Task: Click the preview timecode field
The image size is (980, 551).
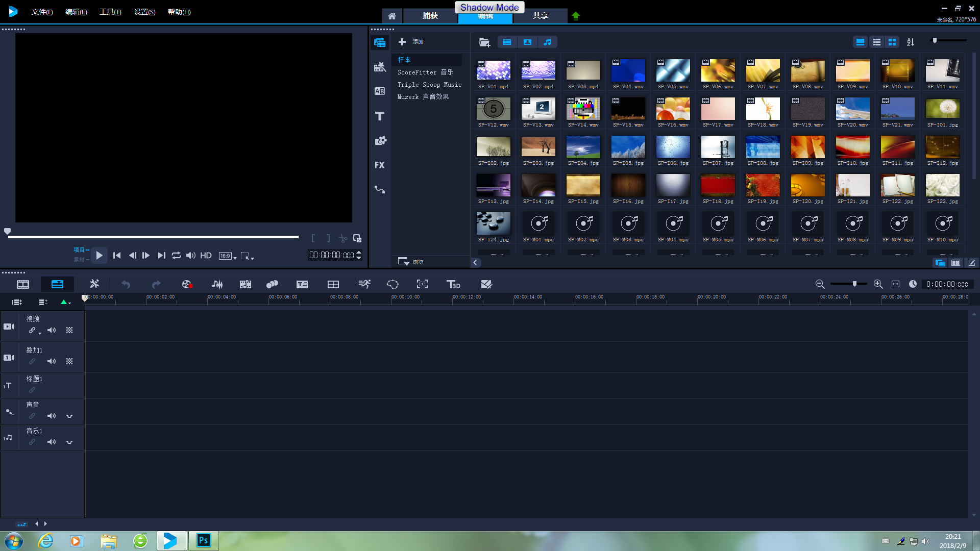Action: 332,255
